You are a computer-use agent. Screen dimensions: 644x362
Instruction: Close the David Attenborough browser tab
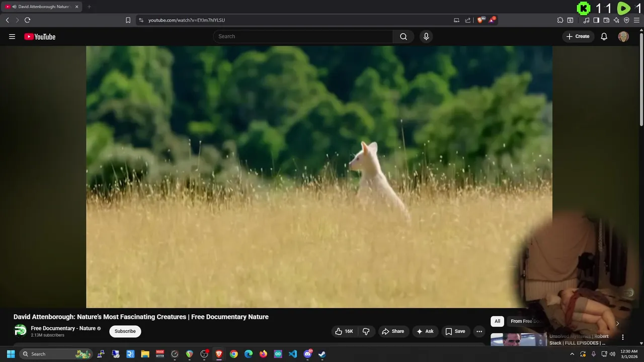(77, 7)
